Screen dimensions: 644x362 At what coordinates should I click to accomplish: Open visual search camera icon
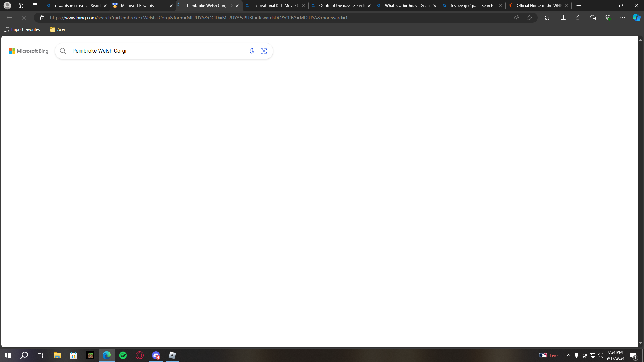tap(264, 51)
